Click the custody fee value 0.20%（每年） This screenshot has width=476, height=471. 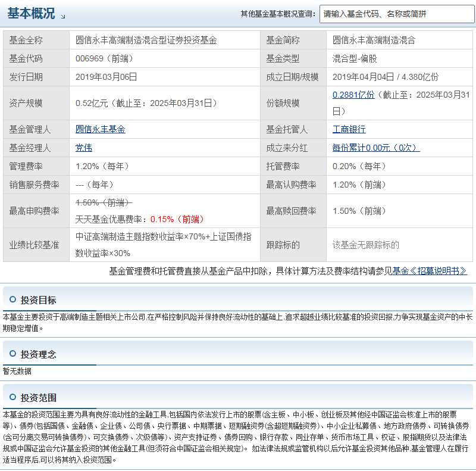pos(359,166)
